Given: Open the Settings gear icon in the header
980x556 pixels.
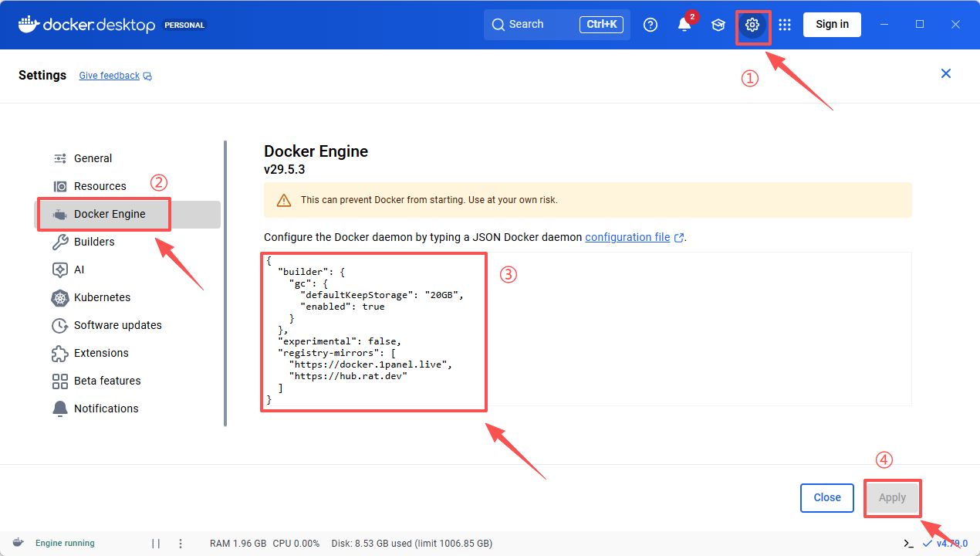Looking at the screenshot, I should (x=752, y=25).
